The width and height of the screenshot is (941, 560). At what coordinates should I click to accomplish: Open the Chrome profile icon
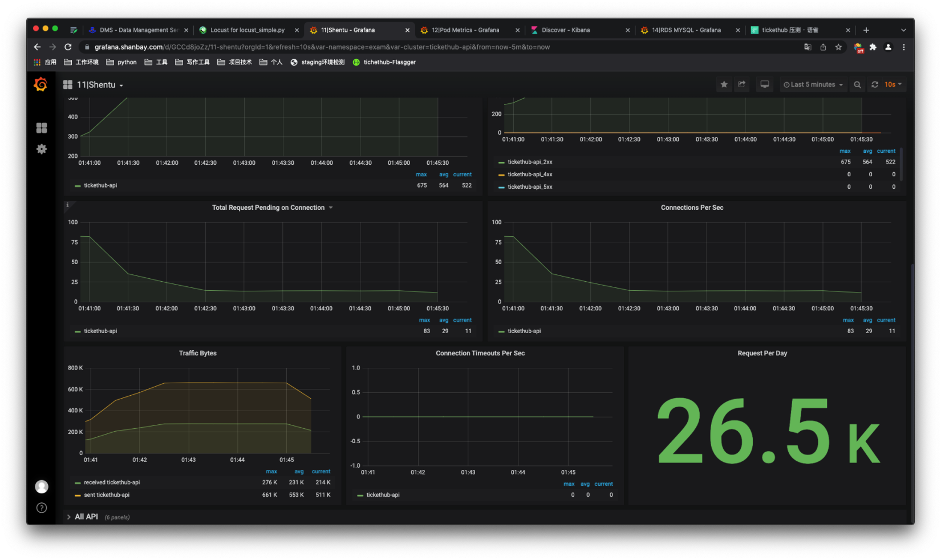888,47
